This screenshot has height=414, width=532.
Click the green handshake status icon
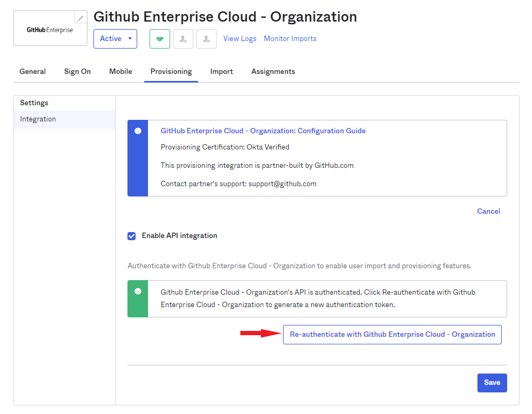coord(160,39)
